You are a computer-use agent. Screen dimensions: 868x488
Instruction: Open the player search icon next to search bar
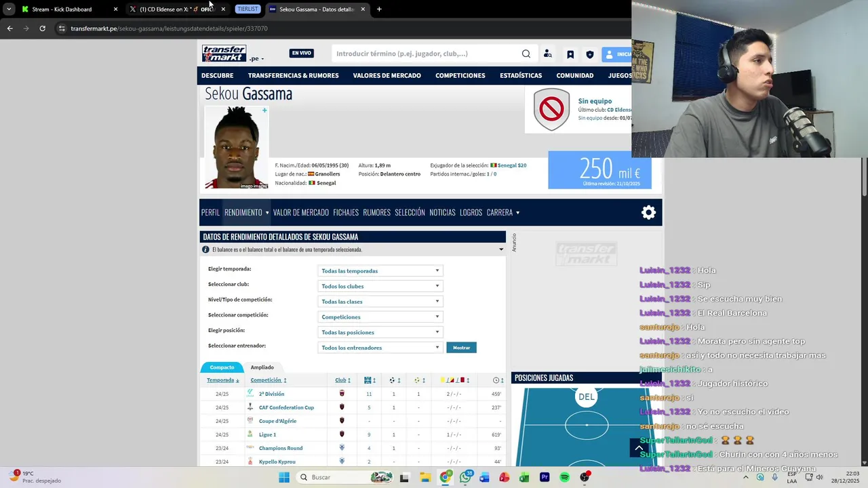click(x=548, y=54)
